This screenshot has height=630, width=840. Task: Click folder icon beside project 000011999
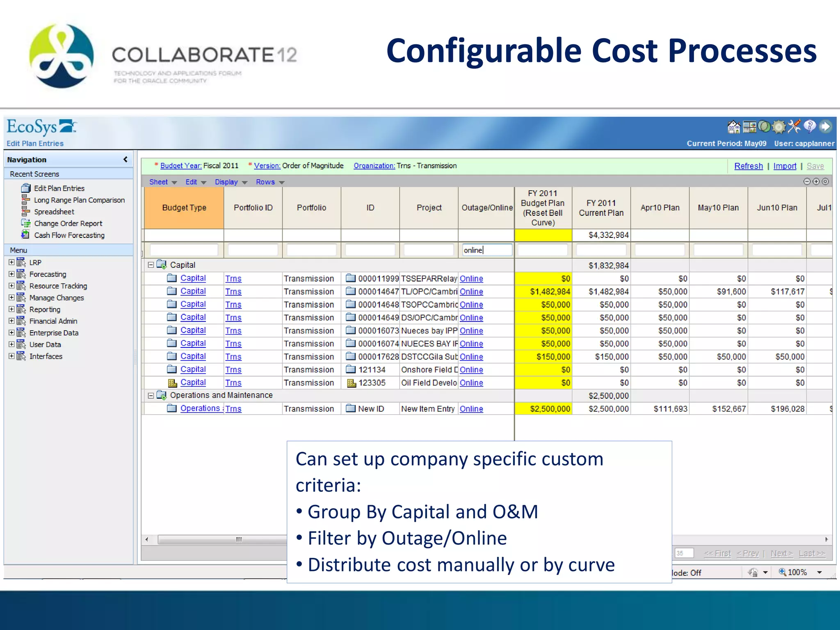click(x=351, y=278)
